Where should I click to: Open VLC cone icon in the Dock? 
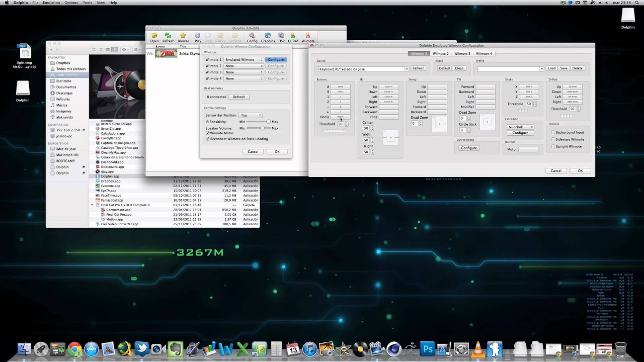[x=479, y=349]
